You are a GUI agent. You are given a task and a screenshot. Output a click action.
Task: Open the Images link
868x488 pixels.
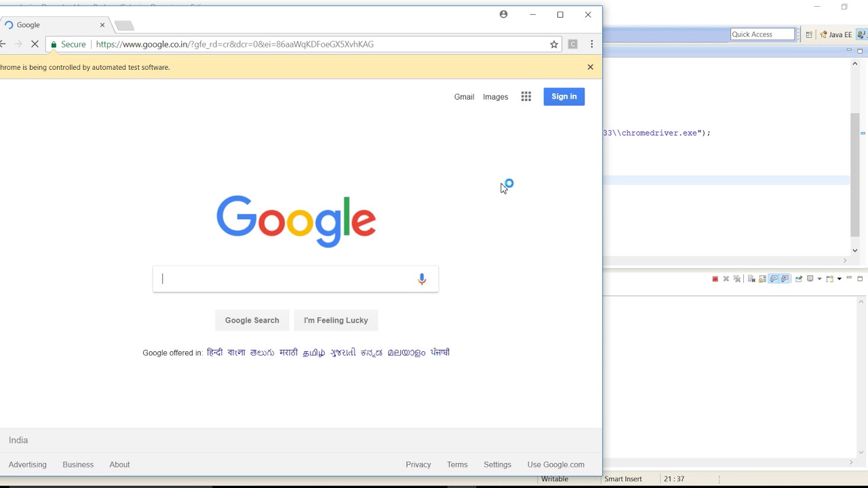496,97
